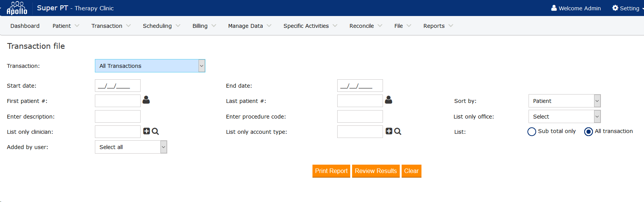Open the Setting gear menu
The image size is (644, 202).
(x=626, y=8)
